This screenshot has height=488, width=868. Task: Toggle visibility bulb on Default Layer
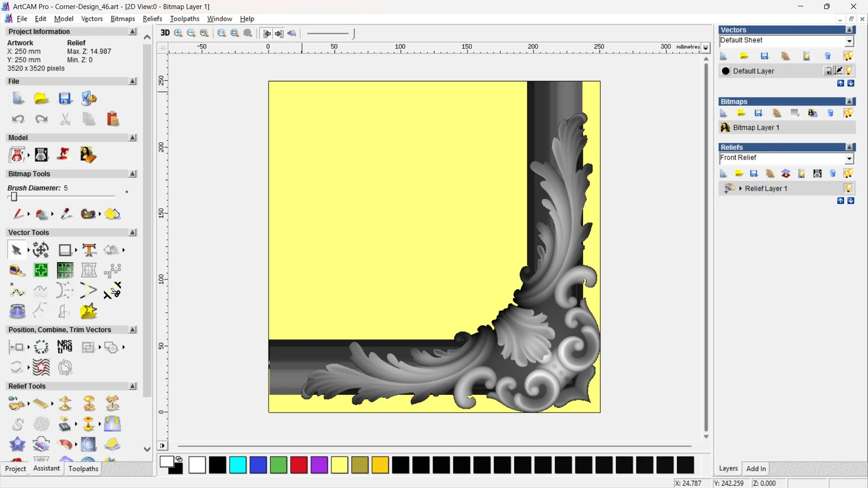[x=849, y=71]
